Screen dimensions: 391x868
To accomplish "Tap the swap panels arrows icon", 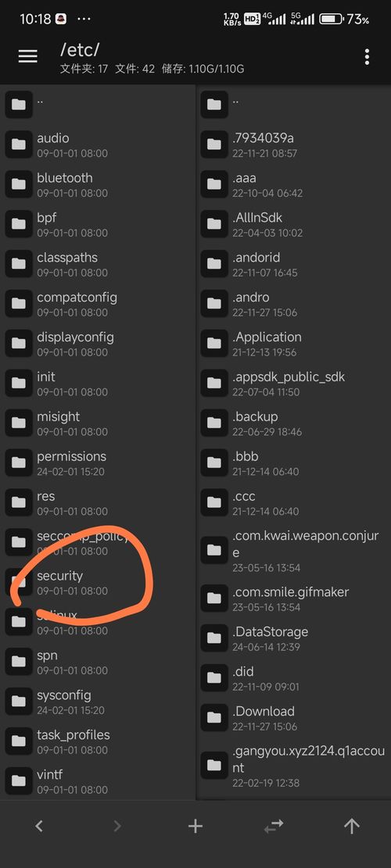I will tap(274, 827).
